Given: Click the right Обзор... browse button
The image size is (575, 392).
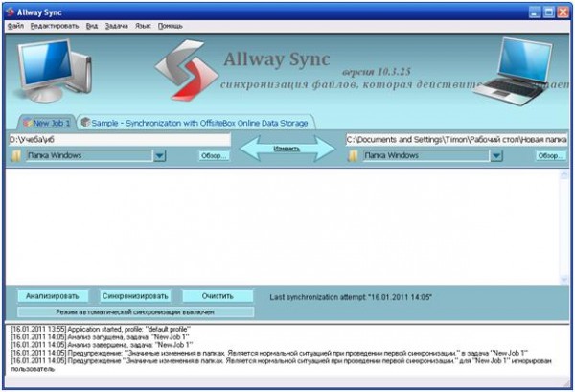Looking at the screenshot, I should (x=551, y=156).
